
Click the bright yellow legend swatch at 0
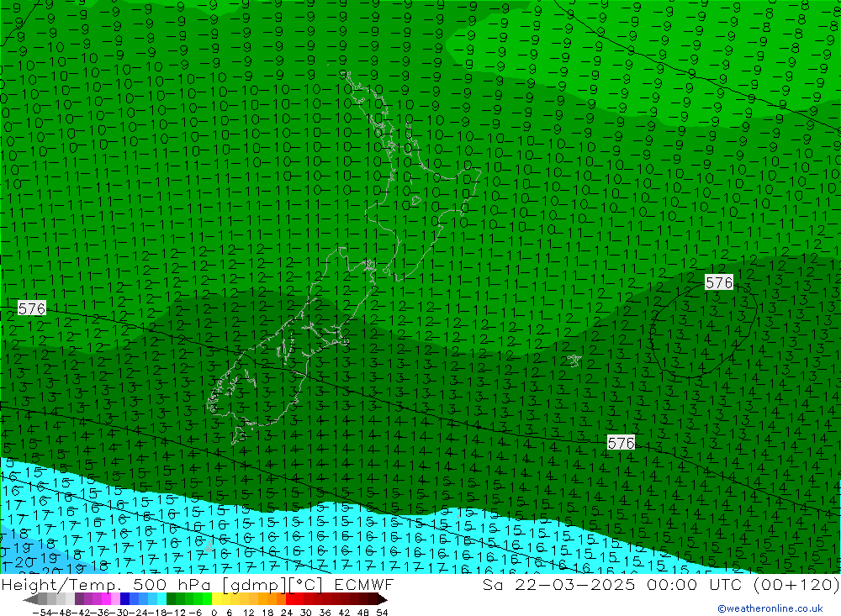[217, 599]
